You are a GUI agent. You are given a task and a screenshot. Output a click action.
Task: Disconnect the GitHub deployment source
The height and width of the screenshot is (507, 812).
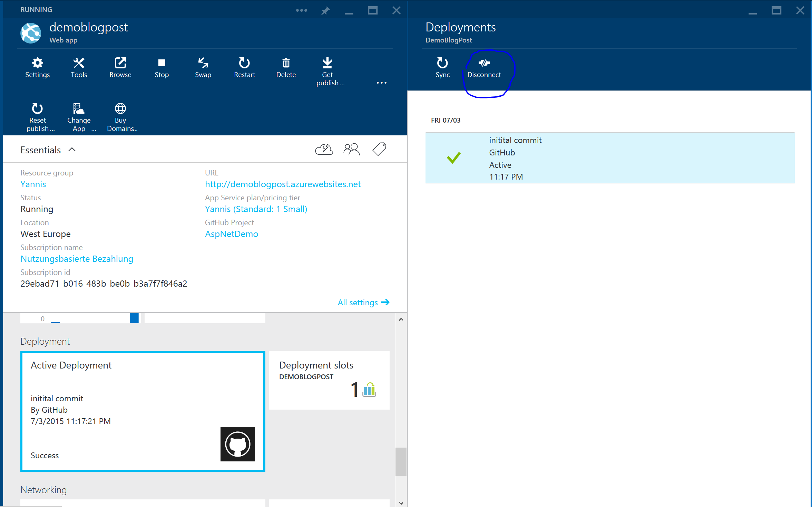(484, 68)
